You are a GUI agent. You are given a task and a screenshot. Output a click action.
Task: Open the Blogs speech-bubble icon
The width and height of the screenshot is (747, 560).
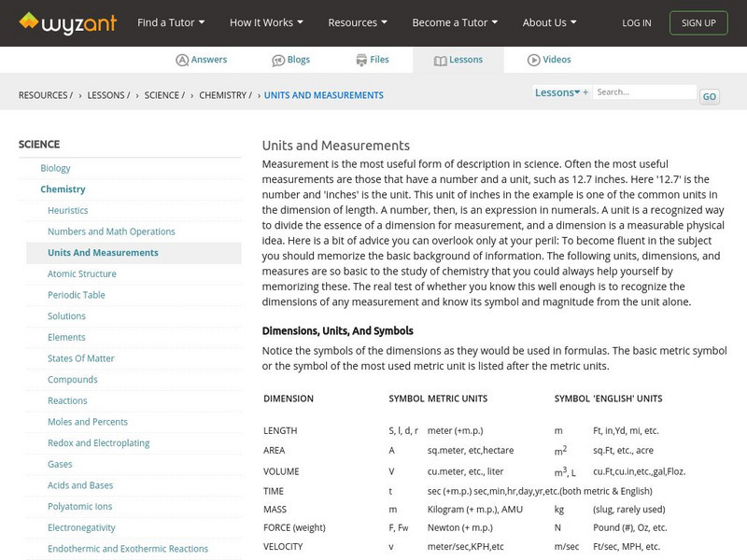tap(278, 60)
